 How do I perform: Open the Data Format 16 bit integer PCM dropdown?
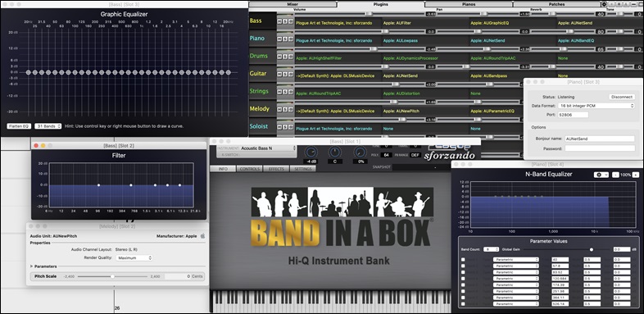(596, 106)
